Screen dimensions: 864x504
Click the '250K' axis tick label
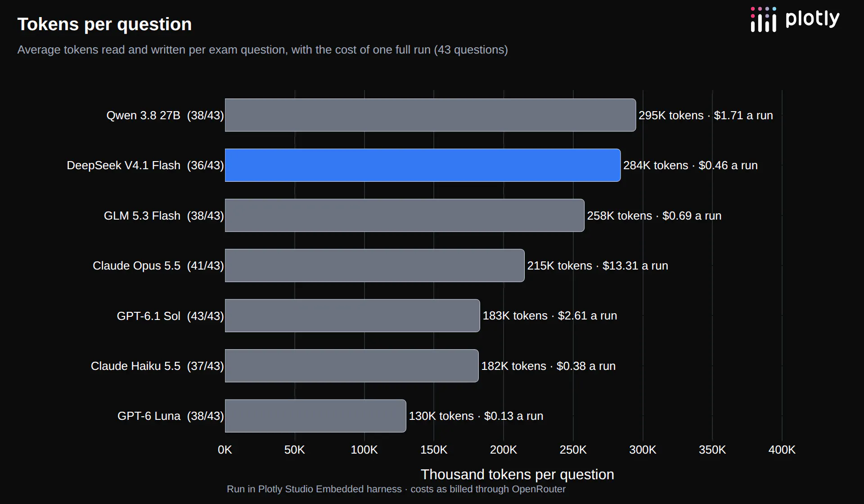pos(573,450)
